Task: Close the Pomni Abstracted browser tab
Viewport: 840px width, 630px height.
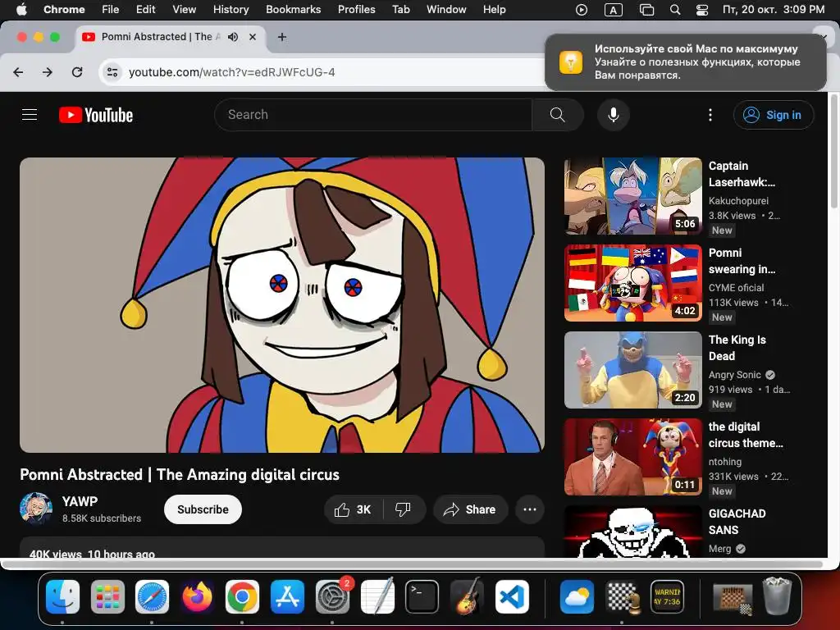Action: pos(253,37)
